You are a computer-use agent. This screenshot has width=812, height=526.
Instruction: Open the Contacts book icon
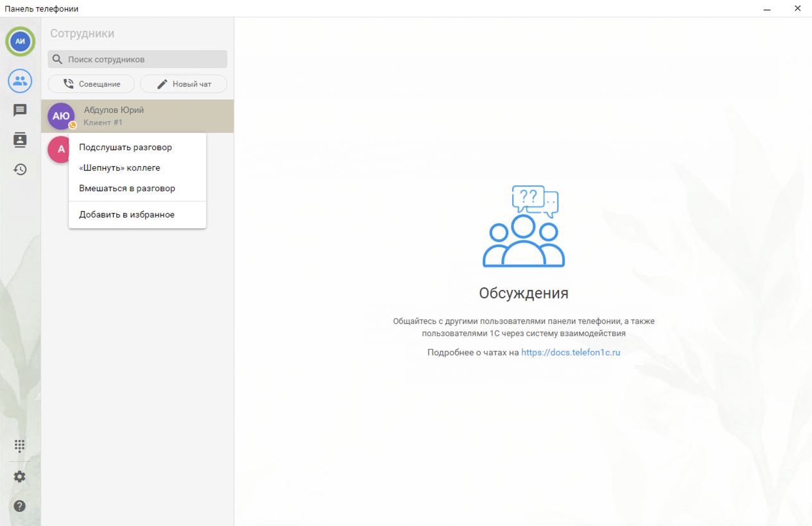pyautogui.click(x=20, y=140)
